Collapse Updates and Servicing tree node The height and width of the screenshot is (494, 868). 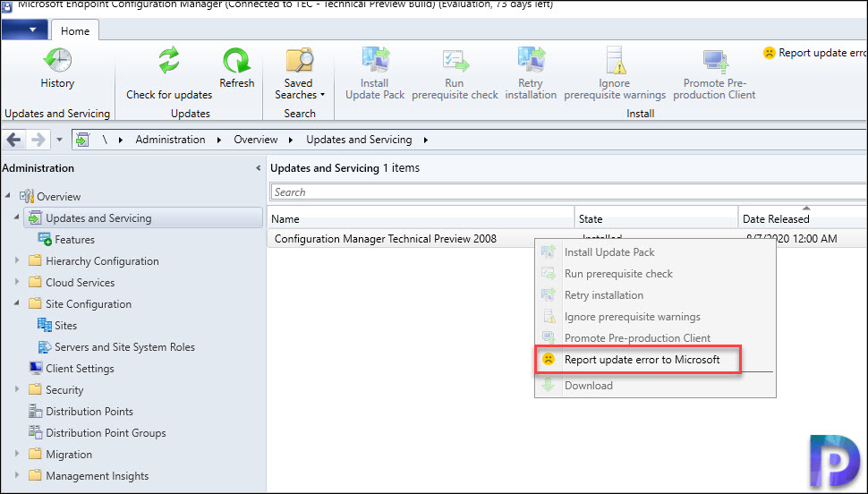[17, 217]
